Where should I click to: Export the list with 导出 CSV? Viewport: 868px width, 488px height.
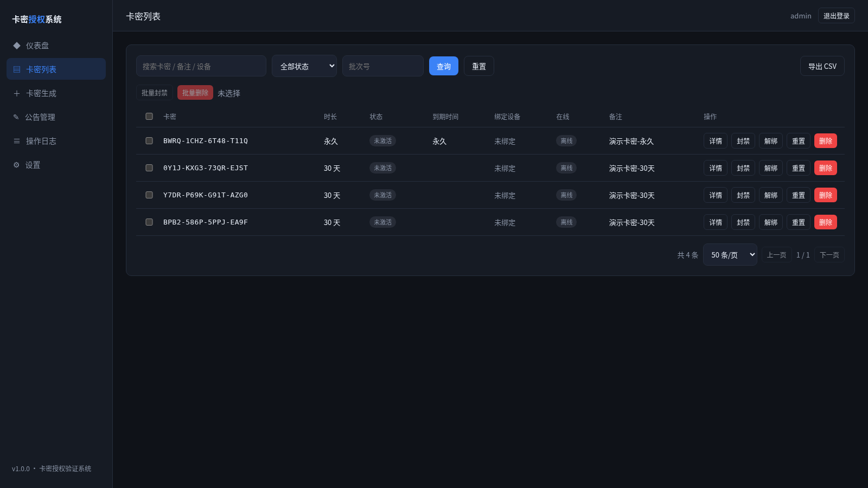822,66
